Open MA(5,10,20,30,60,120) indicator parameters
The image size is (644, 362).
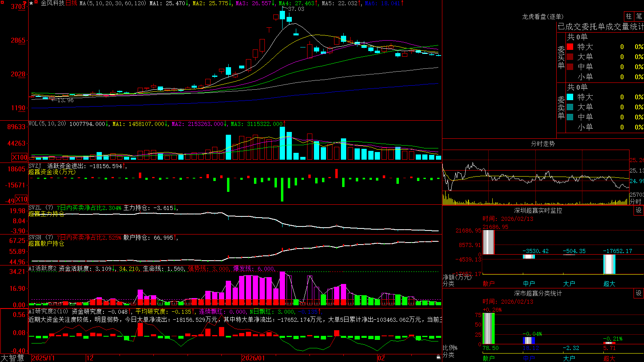(113, 3)
